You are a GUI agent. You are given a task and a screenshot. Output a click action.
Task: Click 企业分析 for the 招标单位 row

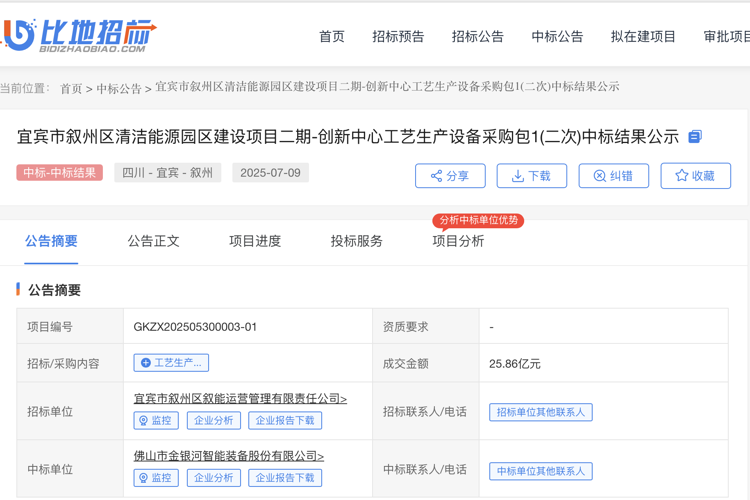[213, 421]
